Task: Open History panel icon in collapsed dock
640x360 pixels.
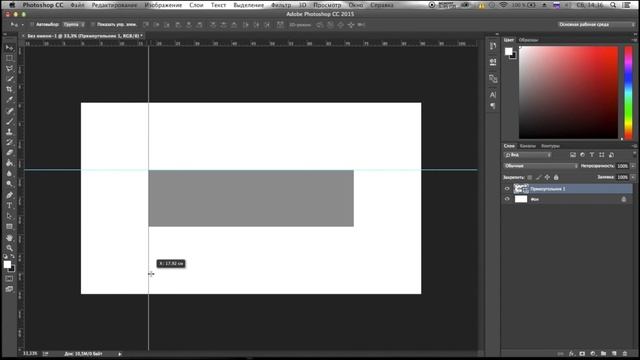Action: point(493,46)
